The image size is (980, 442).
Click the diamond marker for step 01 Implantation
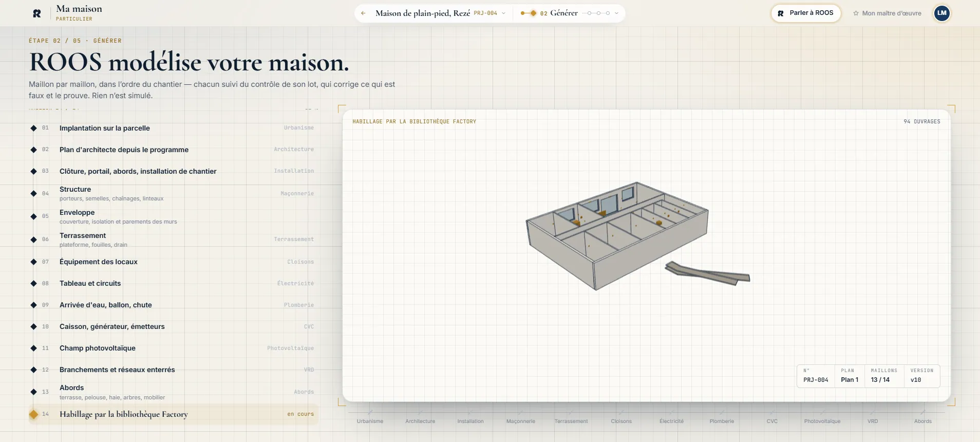click(x=33, y=128)
